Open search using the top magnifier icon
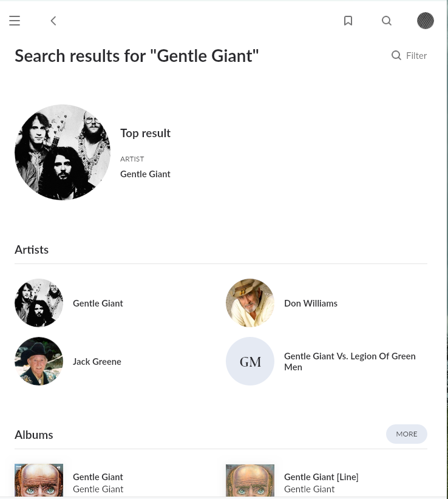 point(387,21)
